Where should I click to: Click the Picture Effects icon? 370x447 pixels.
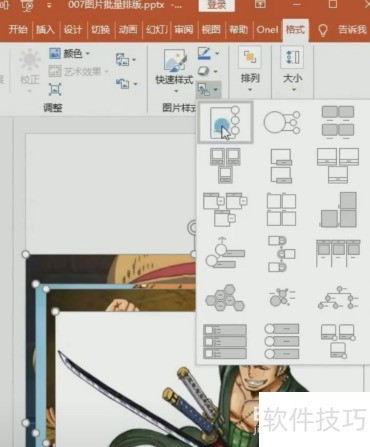[x=204, y=71]
